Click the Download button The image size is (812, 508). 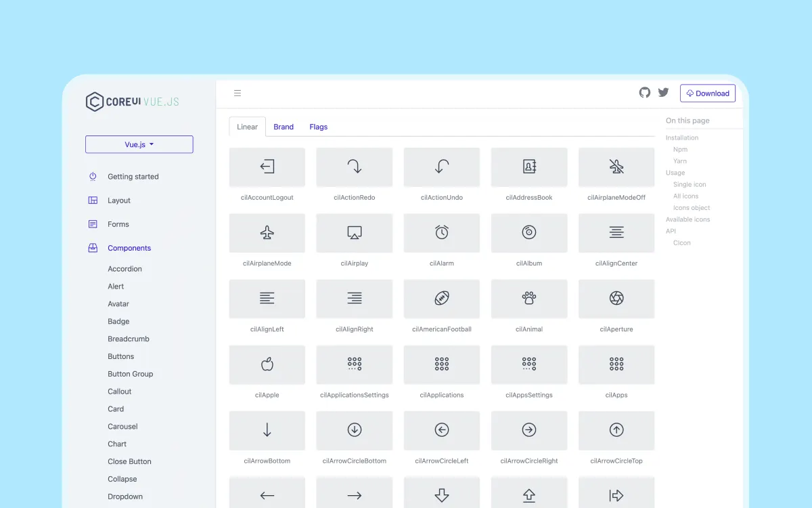pos(707,93)
